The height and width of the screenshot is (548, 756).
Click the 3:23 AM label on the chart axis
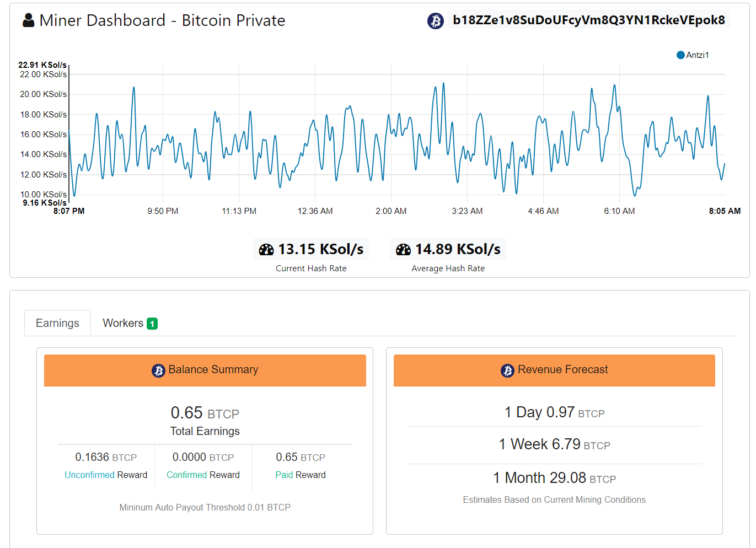coord(467,211)
